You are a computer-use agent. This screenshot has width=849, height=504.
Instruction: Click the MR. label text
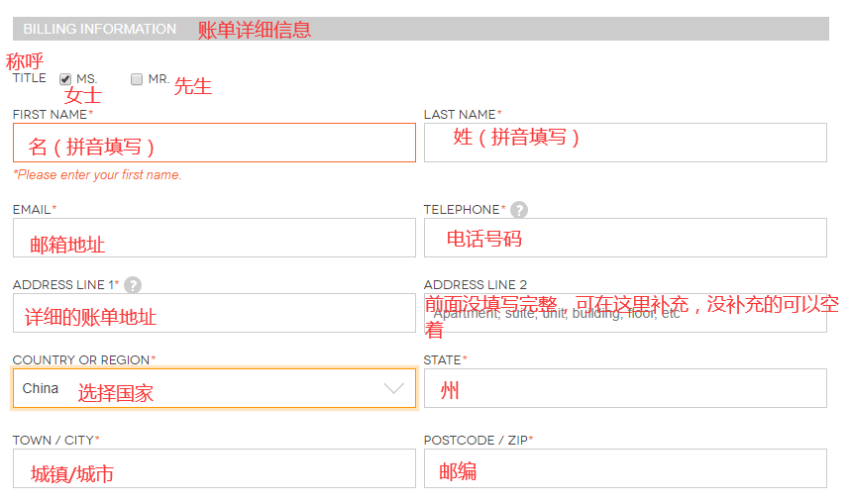[159, 79]
